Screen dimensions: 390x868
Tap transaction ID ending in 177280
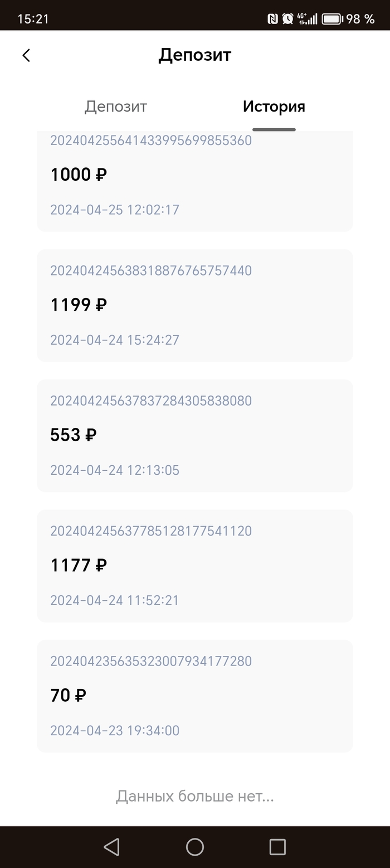pos(151,661)
